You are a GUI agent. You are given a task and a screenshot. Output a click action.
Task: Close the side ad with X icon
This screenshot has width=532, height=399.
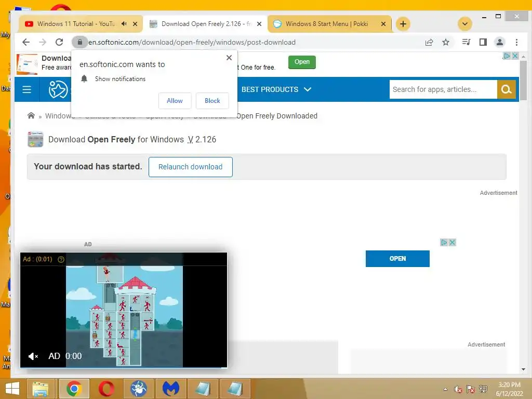pos(452,242)
